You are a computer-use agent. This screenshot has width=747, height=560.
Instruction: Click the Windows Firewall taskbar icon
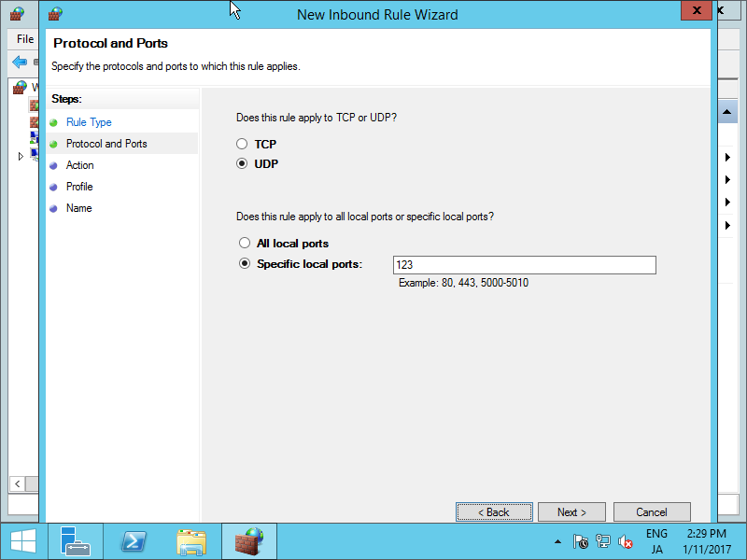click(x=249, y=541)
